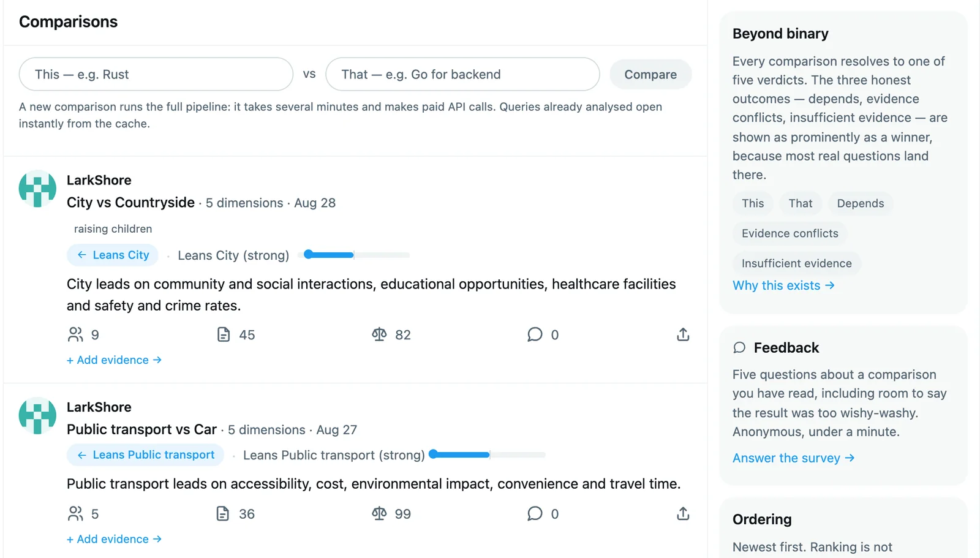Click the people icon showing 9 contributors
Screen dimensions: 980x558
75,334
